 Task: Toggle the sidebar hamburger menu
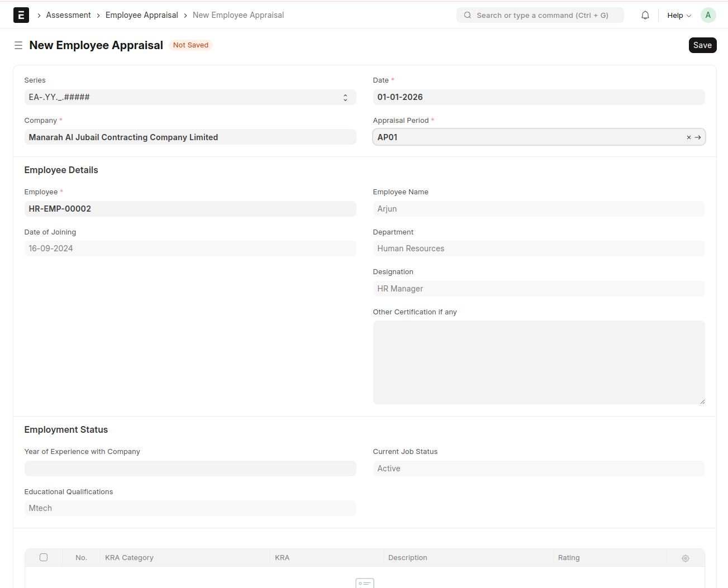(x=18, y=45)
